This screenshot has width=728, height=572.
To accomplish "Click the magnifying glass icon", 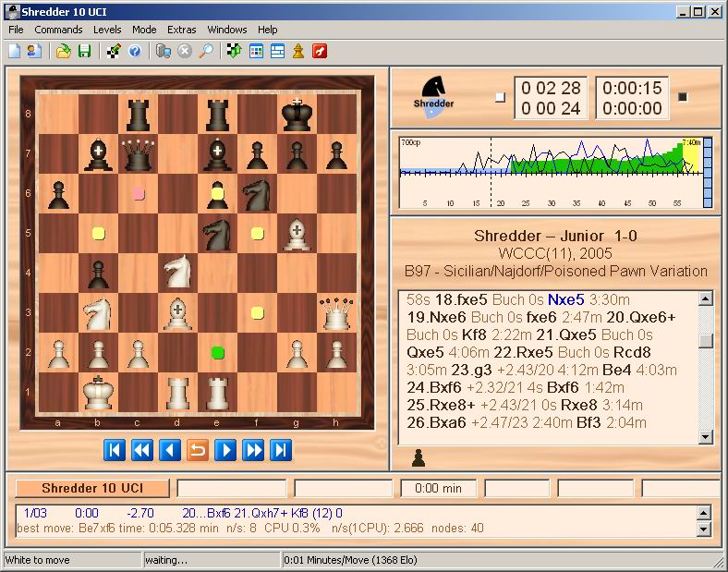I will [x=206, y=51].
